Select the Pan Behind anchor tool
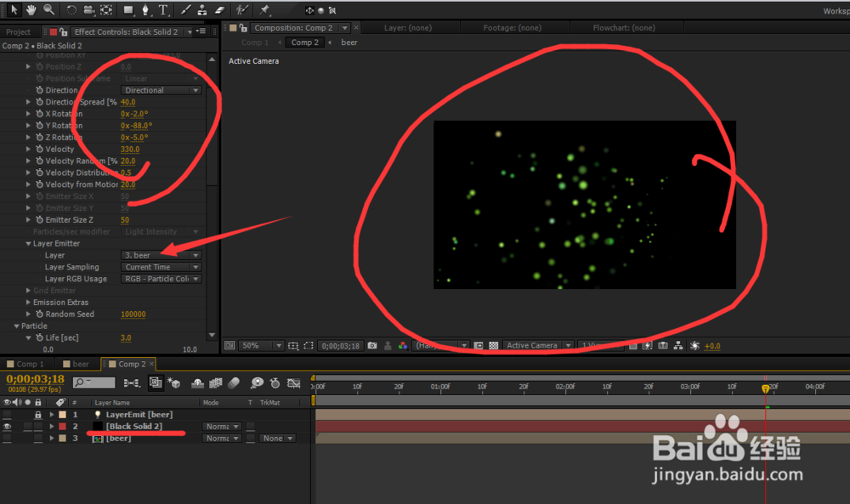Viewport: 850px width, 504px height. [x=106, y=9]
